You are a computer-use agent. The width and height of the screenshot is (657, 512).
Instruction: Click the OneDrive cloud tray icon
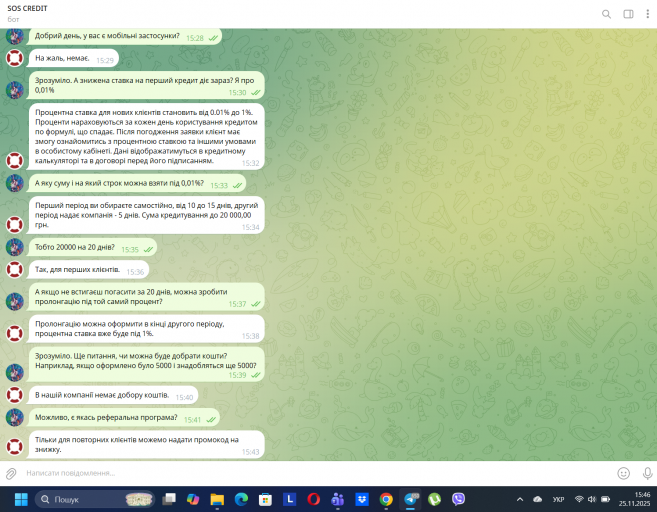coord(538,499)
